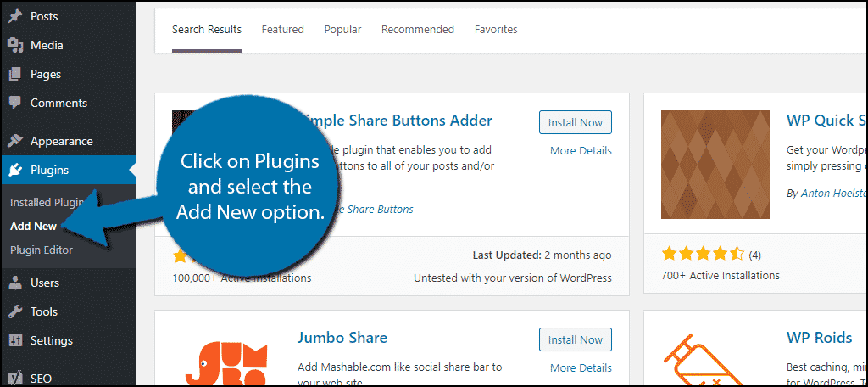Switch to the Featured tab
Viewport: 868px width, 387px height.
(x=283, y=30)
